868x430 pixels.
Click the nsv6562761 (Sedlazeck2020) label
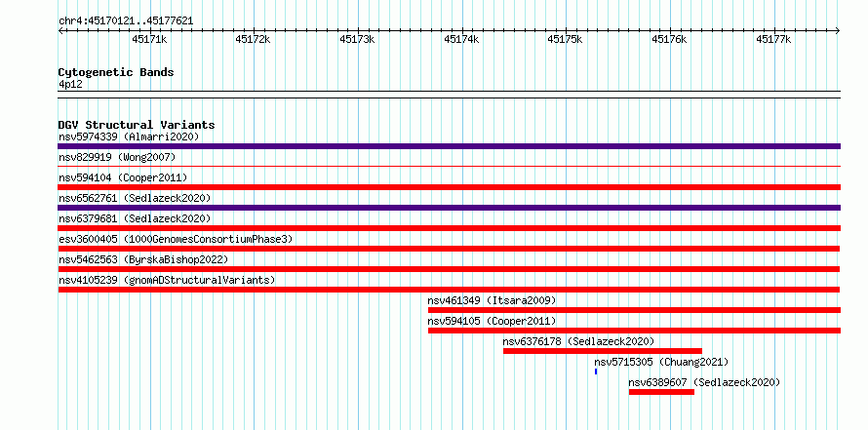pos(135,198)
